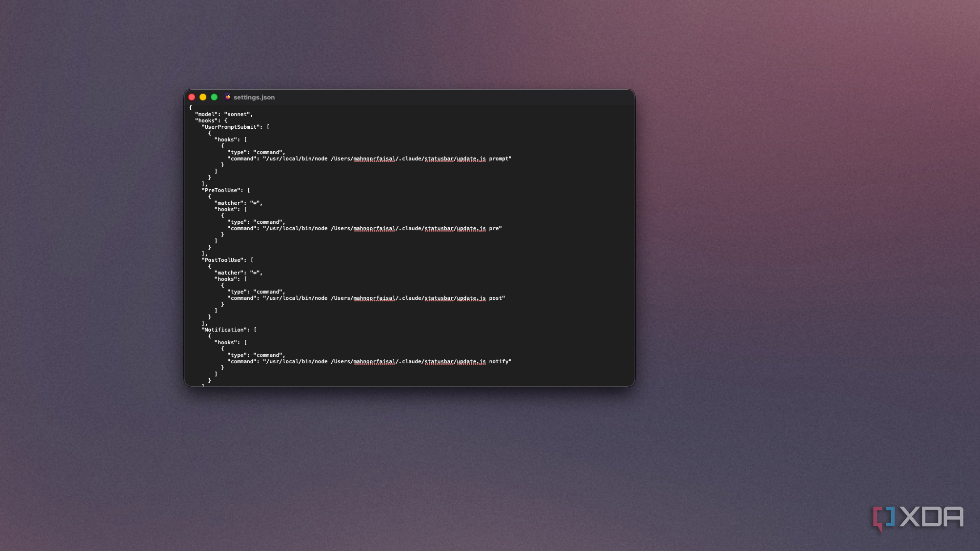Viewport: 980px width, 551px height.
Task: Minimize the settings.json window
Action: point(203,97)
